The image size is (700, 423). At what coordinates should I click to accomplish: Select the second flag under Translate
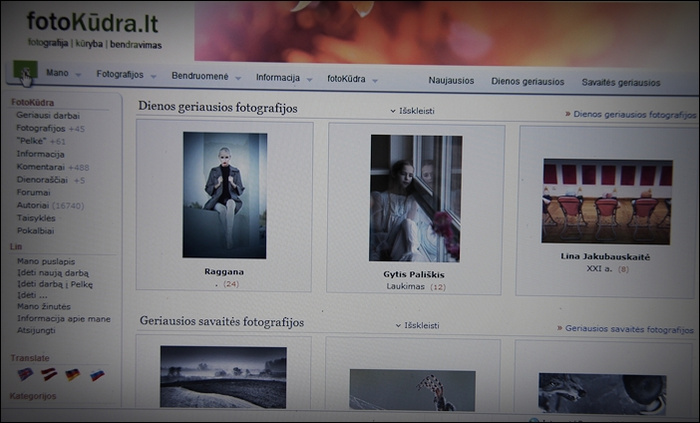(49, 374)
